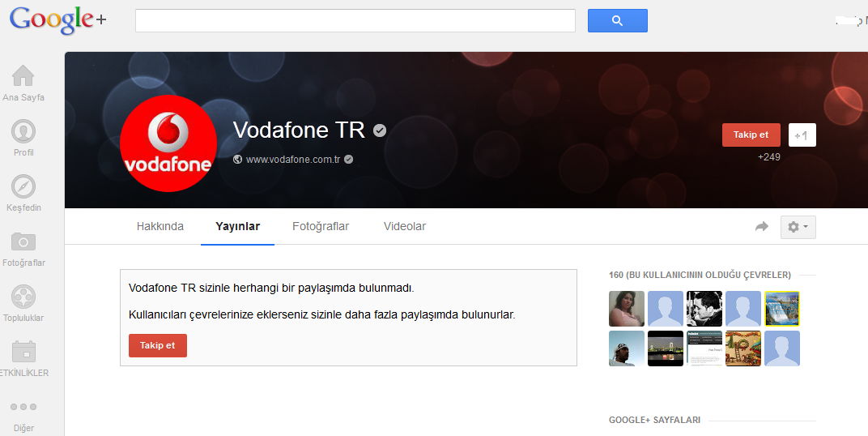
Task: Open www.vodafone.com.tr website link
Action: 293,160
